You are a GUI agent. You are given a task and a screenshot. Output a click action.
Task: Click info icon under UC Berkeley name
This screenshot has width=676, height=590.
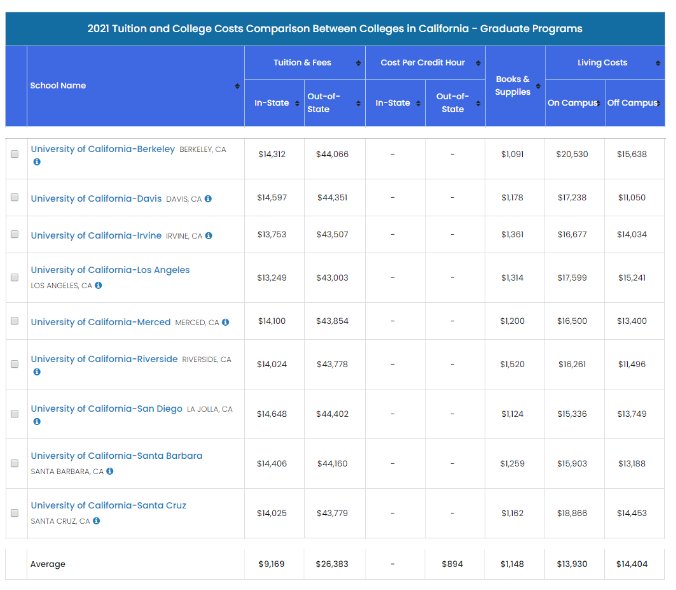(x=36, y=162)
